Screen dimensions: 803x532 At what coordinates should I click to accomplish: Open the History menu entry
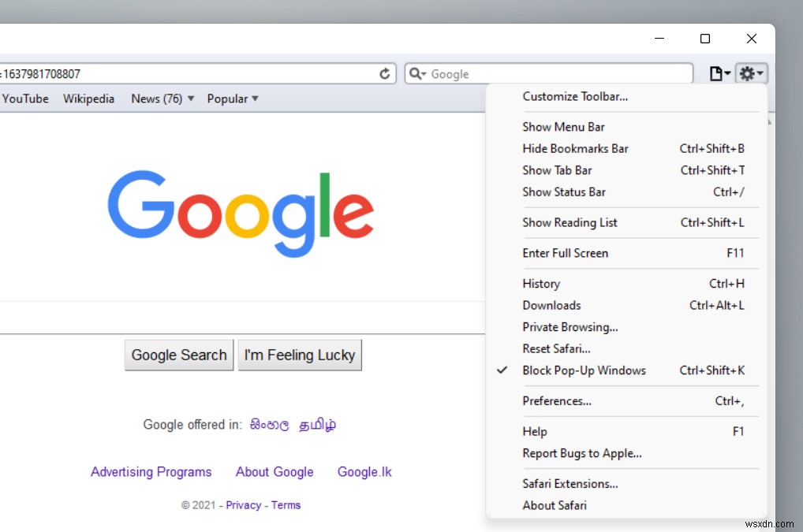[541, 283]
